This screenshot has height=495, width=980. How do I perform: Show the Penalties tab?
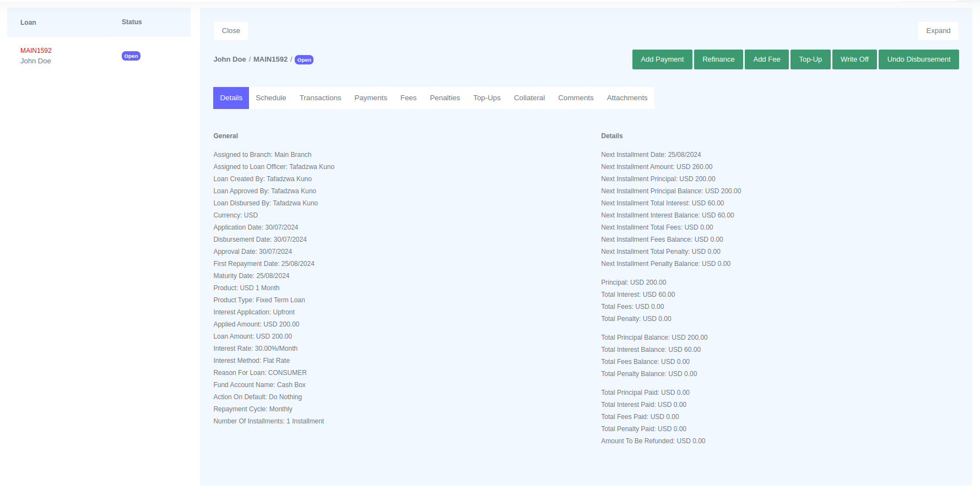point(445,98)
